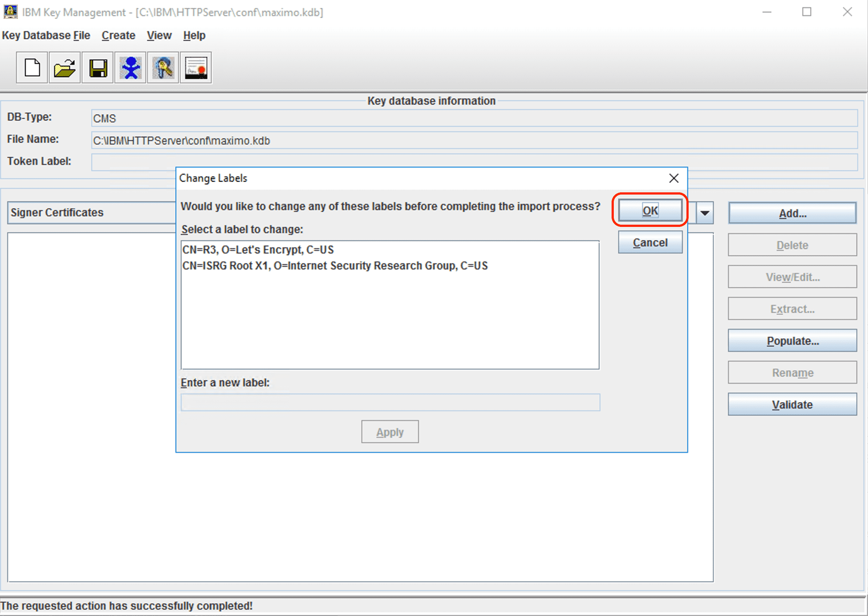Open the Help menu

194,35
